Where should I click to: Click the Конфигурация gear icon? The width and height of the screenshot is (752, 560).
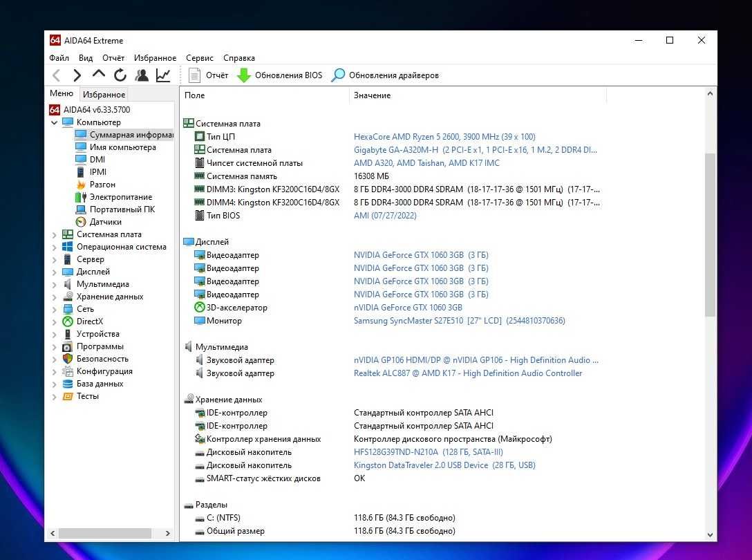pyautogui.click(x=68, y=371)
